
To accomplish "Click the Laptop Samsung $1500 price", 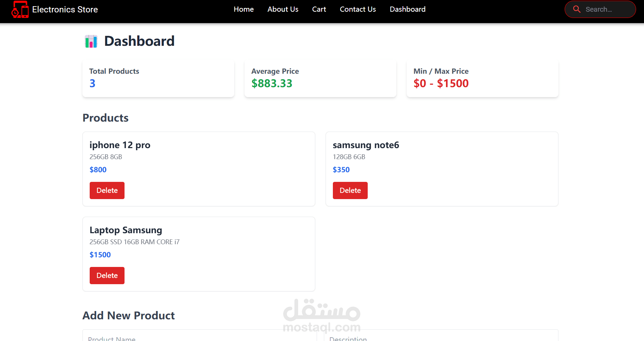I will pyautogui.click(x=100, y=255).
